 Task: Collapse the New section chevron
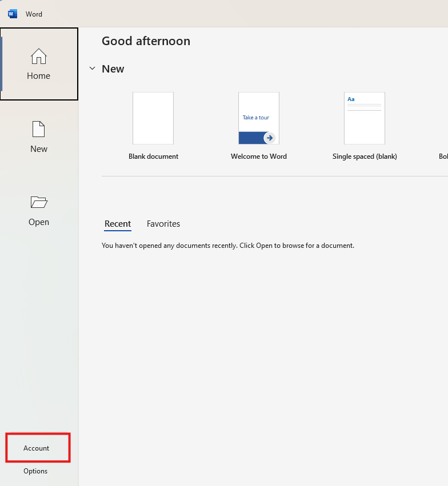92,69
